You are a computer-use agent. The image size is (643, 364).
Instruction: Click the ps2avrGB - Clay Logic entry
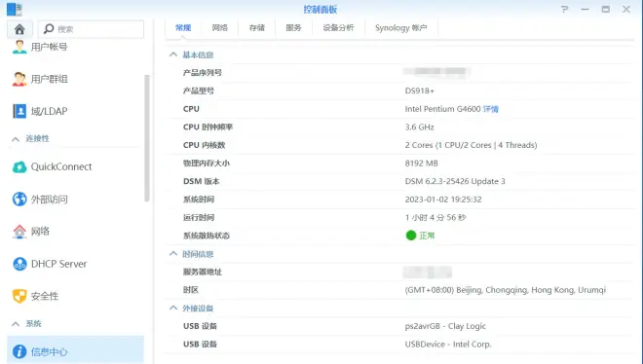(x=445, y=326)
